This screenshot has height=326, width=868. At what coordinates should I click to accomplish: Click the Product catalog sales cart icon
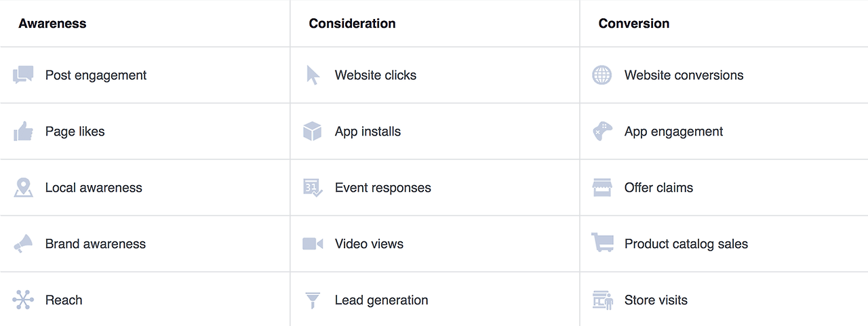(602, 243)
